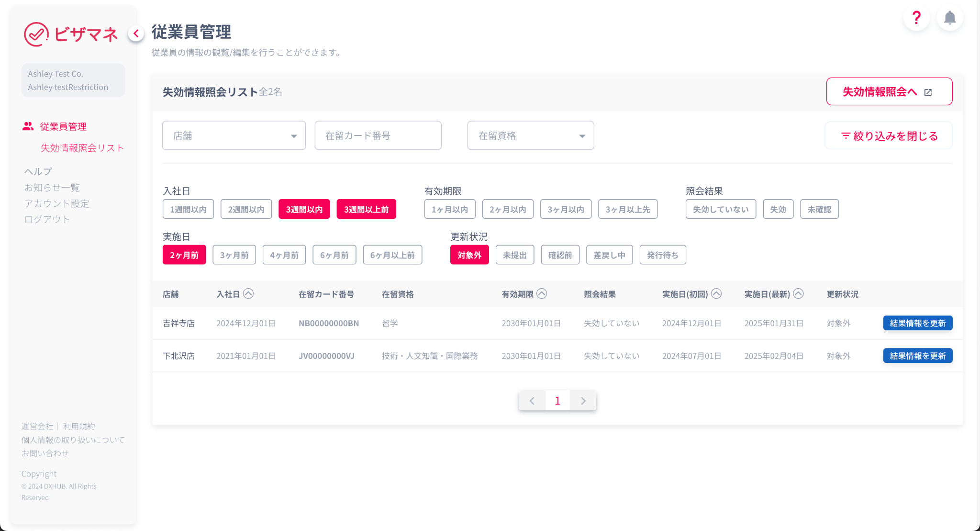This screenshot has height=531, width=980.
Task: Open the 利用規約 footer link
Action: tap(79, 426)
